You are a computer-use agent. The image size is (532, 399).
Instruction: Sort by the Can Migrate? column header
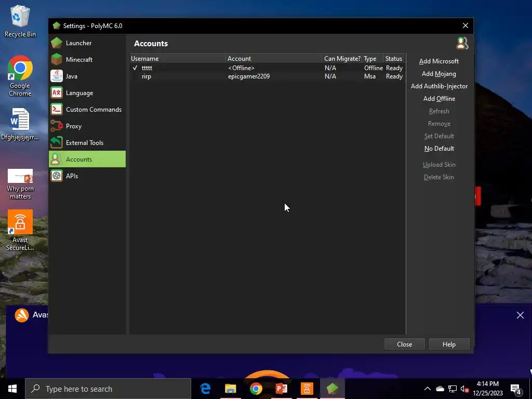click(342, 58)
